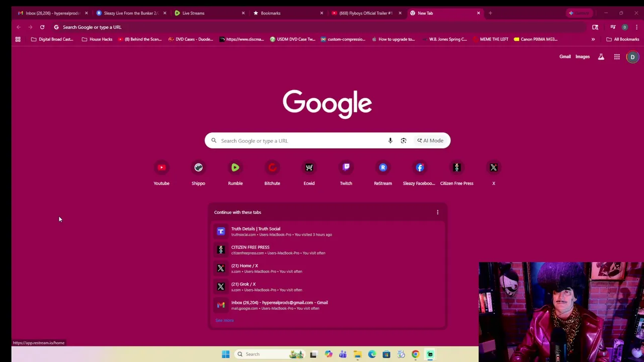Image resolution: width=644 pixels, height=362 pixels.
Task: Click the AI Mode button
Action: pos(430,141)
